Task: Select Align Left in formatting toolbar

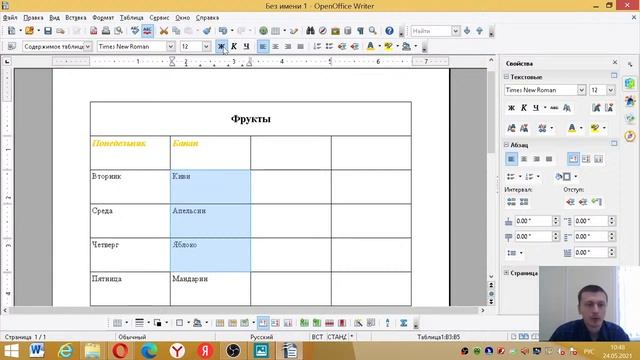Action: click(x=263, y=47)
